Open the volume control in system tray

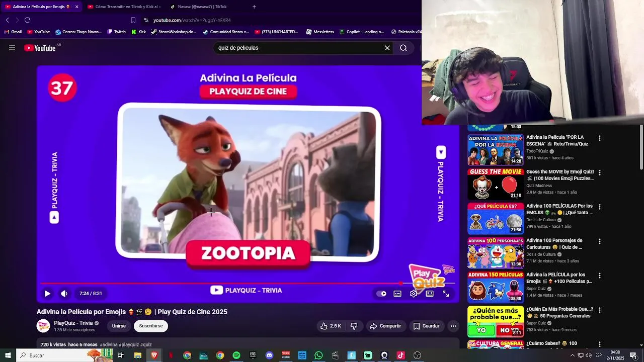coord(588,355)
